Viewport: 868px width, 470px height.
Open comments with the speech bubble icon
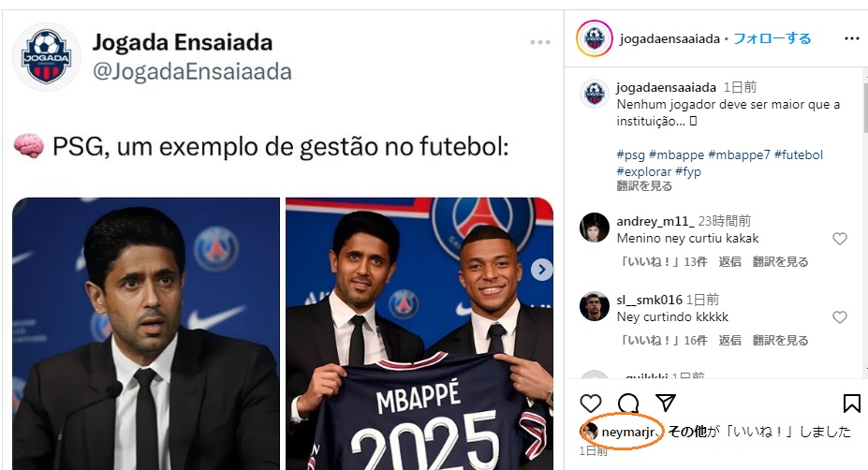pos(628,404)
